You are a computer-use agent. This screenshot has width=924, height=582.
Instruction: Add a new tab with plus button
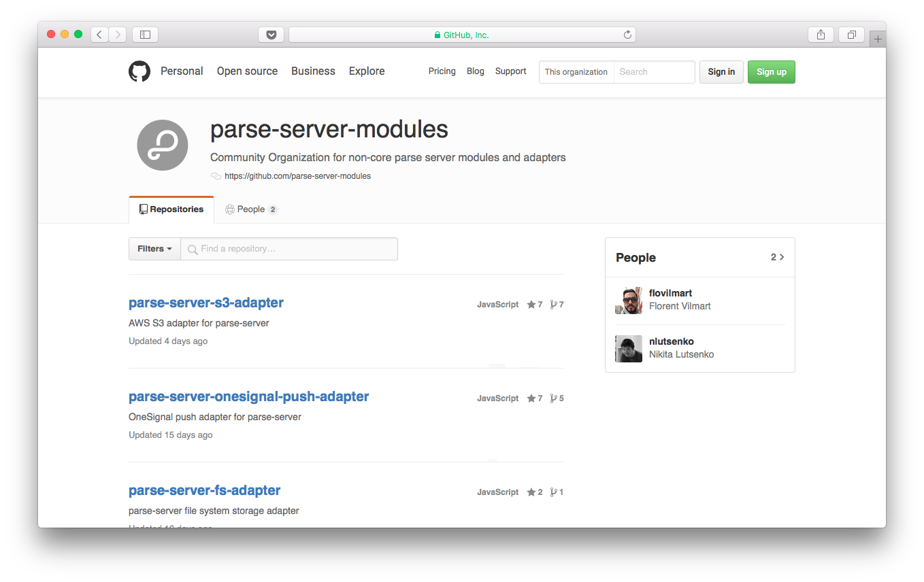[878, 39]
